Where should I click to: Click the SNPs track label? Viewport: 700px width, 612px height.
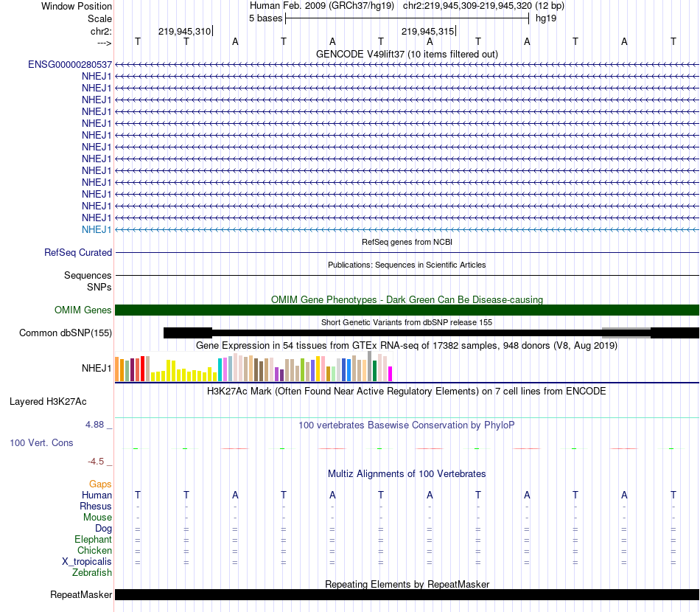[x=99, y=288]
